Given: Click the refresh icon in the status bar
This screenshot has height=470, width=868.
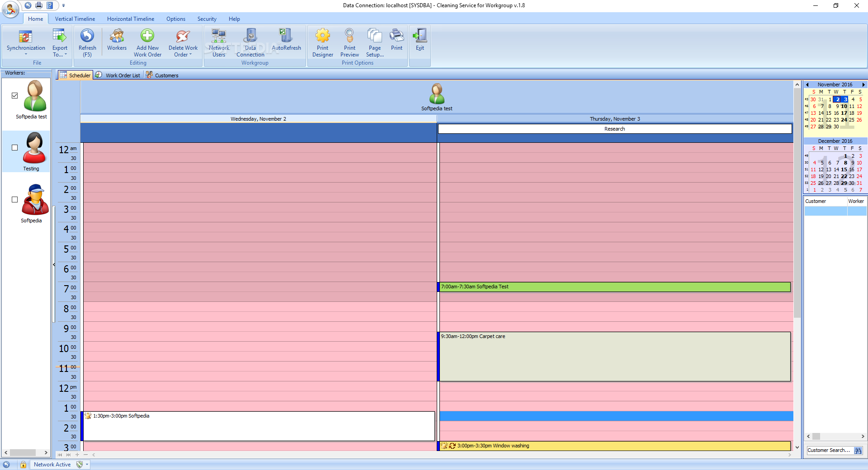Looking at the screenshot, I should coord(6,465).
